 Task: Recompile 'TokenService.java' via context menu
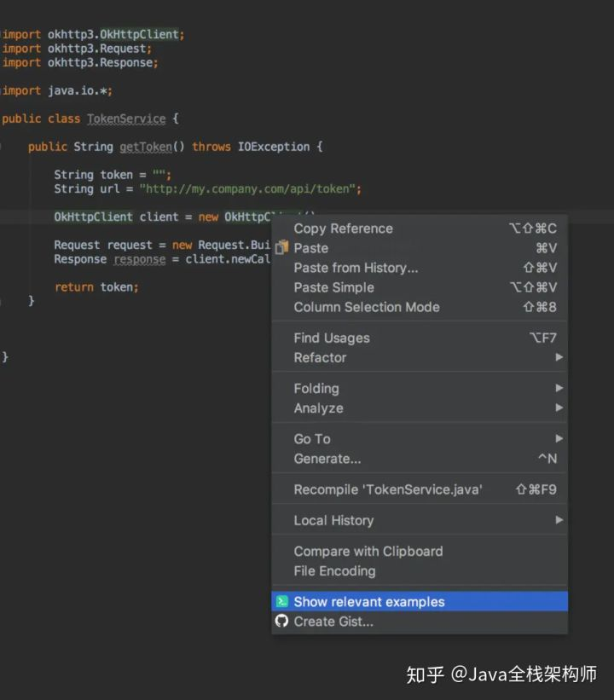pyautogui.click(x=420, y=489)
